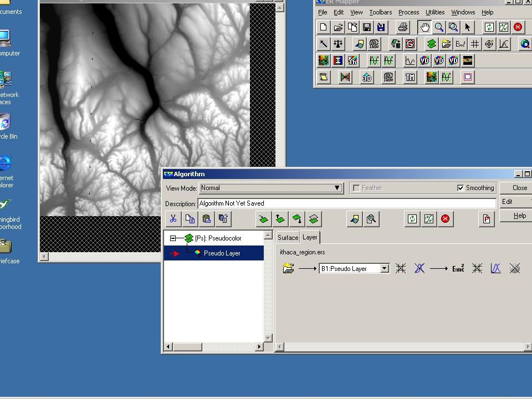Click the layer tree's scroll down arrow
The height and width of the screenshot is (399, 532).
pyautogui.click(x=268, y=338)
